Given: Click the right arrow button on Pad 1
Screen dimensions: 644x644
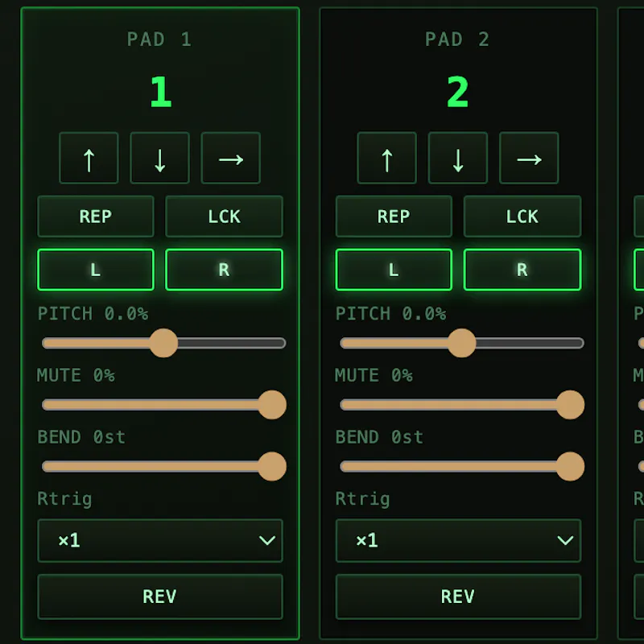Looking at the screenshot, I should (x=231, y=158).
